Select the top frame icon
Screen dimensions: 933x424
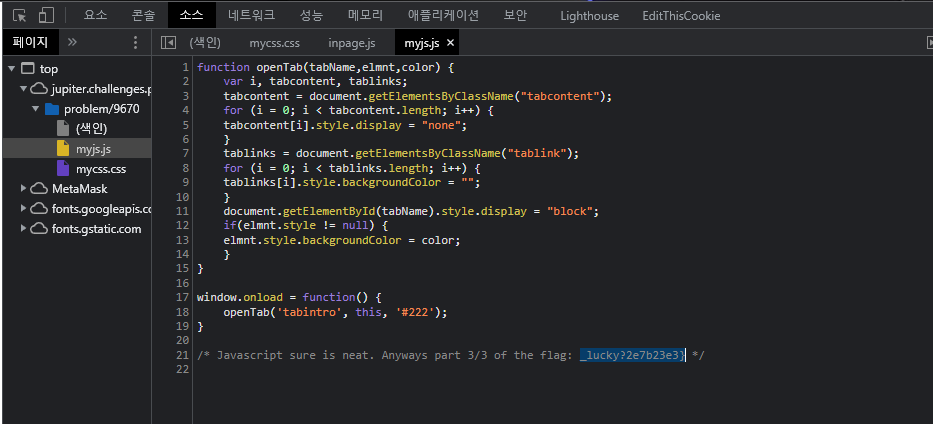(x=27, y=69)
